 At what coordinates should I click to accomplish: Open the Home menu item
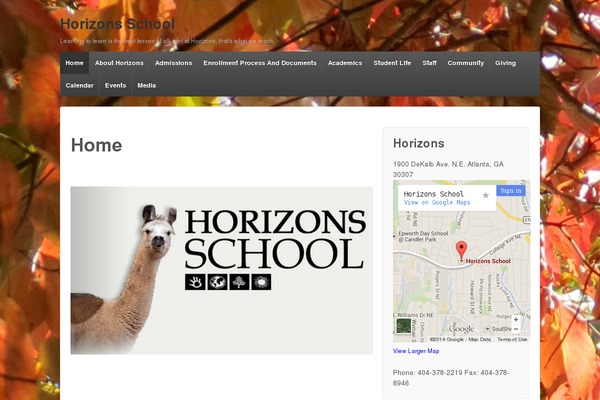[x=74, y=63]
